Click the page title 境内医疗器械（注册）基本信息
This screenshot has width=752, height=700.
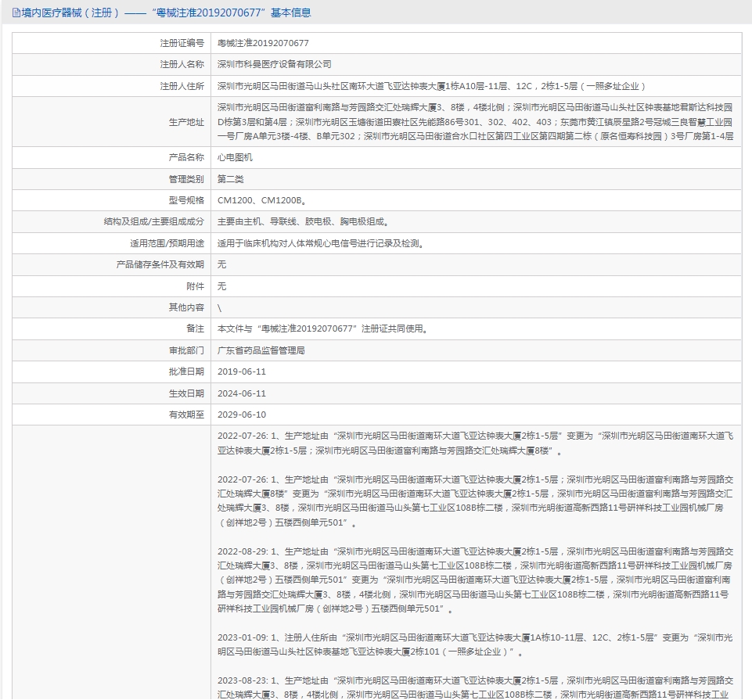166,13
